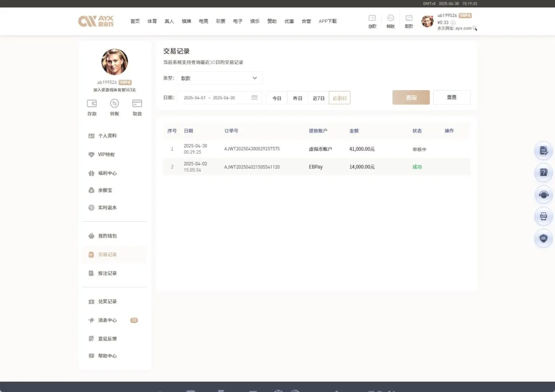Screen dimensions: 555x392
Task: Go to 投注记录 in the sidebar
Action: tap(106, 273)
